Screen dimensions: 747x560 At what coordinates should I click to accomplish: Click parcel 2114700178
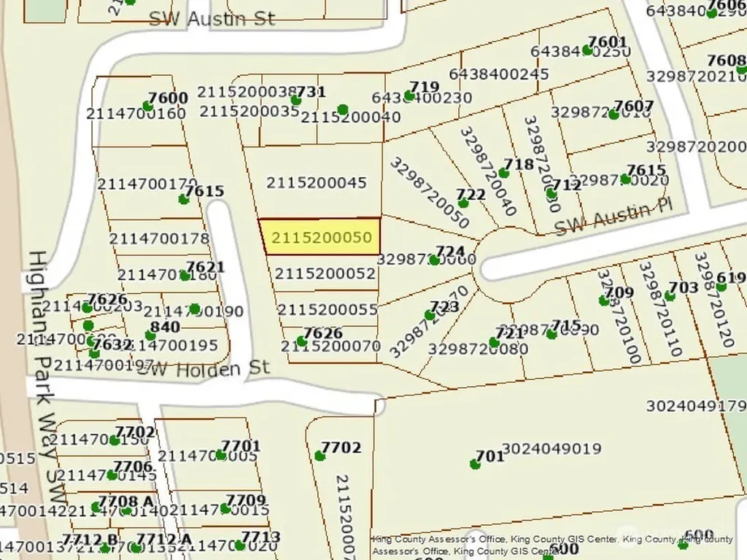(x=159, y=238)
